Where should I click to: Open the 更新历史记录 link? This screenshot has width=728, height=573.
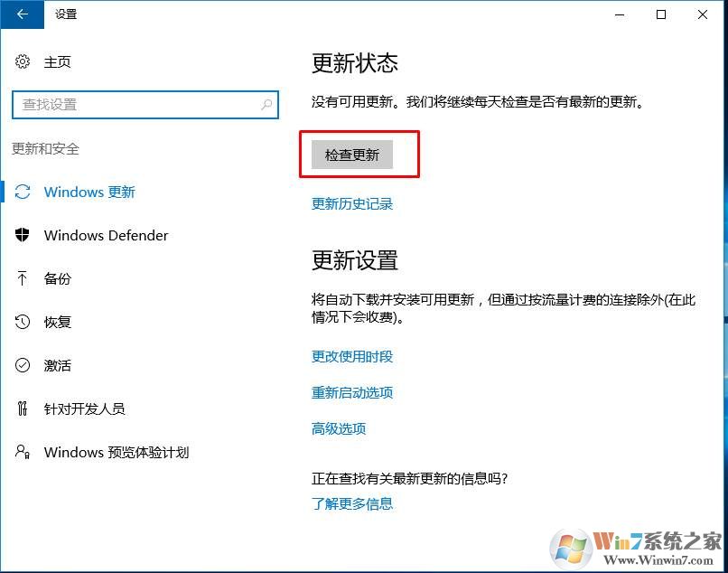pos(352,203)
